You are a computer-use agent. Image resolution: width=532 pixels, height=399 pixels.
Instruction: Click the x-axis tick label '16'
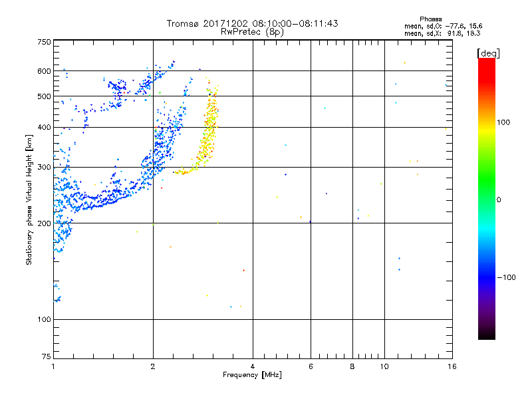452,366
